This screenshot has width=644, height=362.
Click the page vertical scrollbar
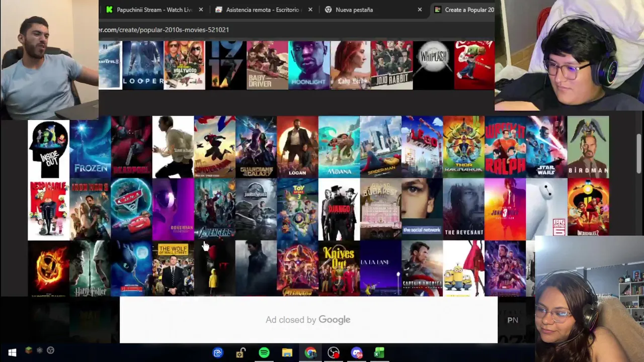click(x=639, y=153)
